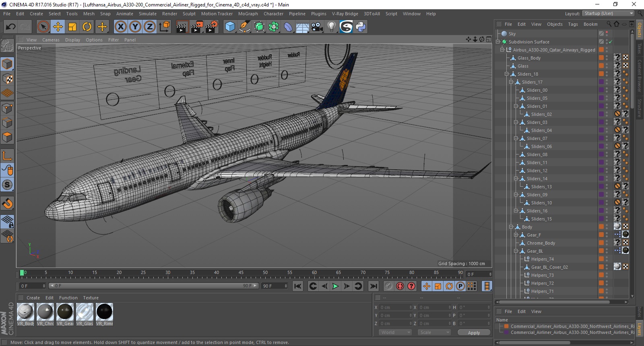Collapse the Subdivision Surface node
The image size is (644, 346).
tap(498, 42)
